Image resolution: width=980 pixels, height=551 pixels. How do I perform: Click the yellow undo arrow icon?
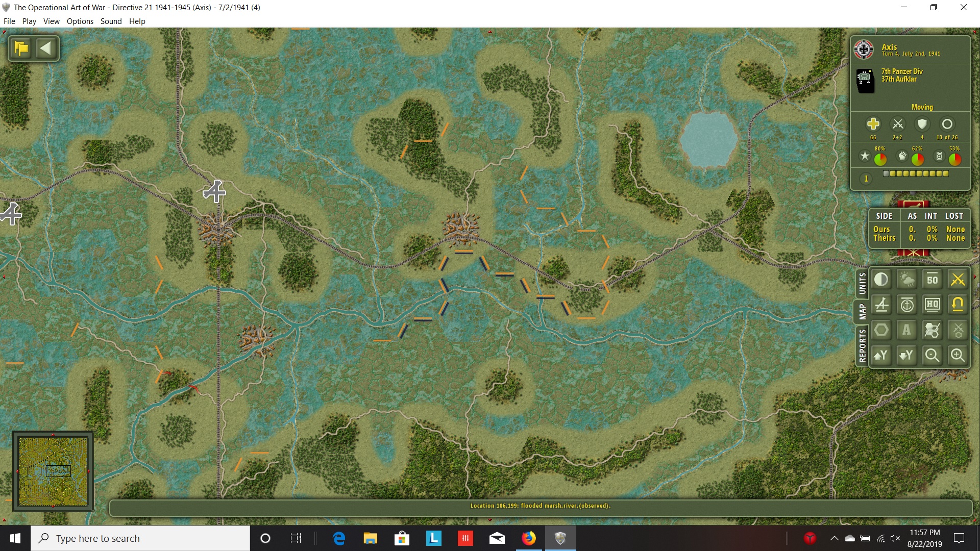(958, 305)
